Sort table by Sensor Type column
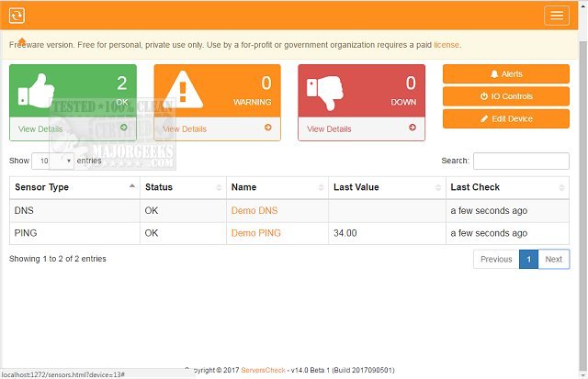This screenshot has height=379, width=588. click(74, 187)
